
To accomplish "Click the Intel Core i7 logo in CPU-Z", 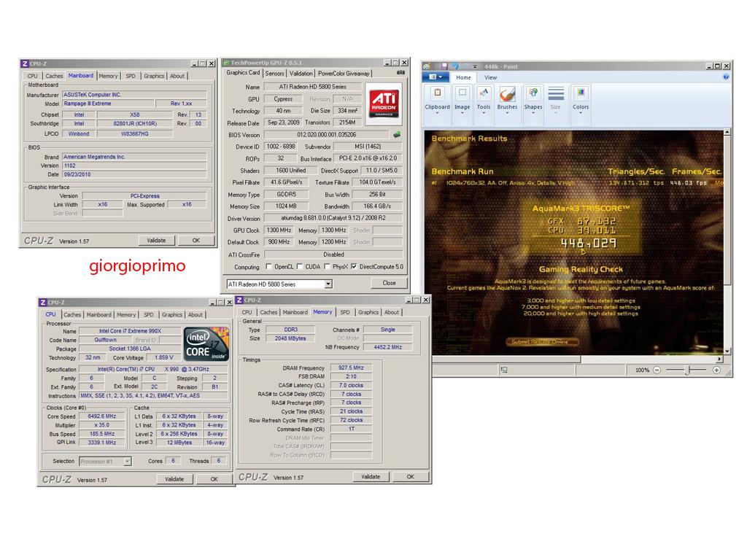I will click(206, 344).
